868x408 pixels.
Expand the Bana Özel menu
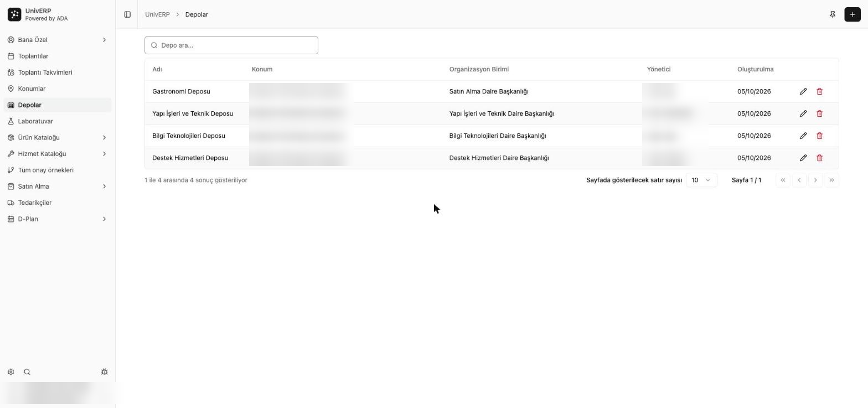point(58,40)
